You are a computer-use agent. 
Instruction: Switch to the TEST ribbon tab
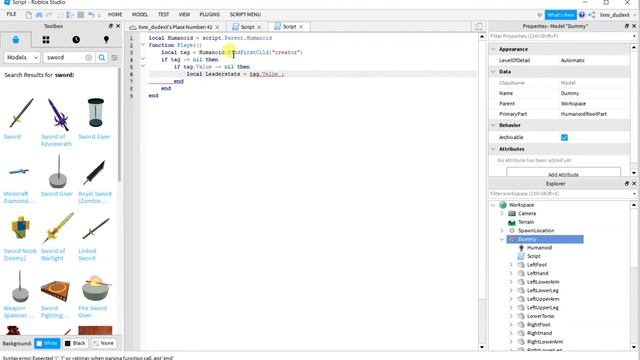pos(164,14)
